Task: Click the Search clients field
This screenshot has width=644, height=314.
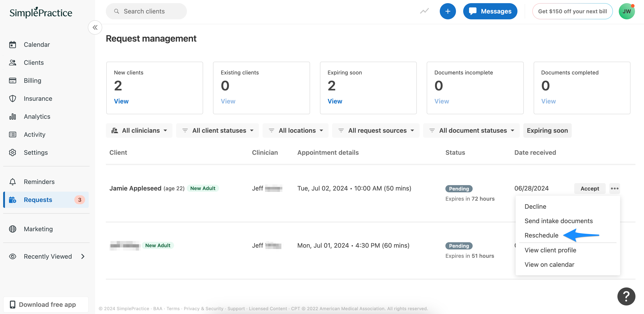Action: click(x=146, y=11)
